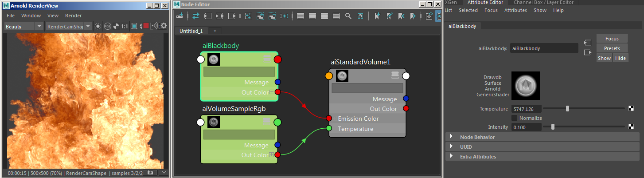Open RenderView settings gear icon
Viewport: 644px width, 178px height.
click(x=164, y=26)
